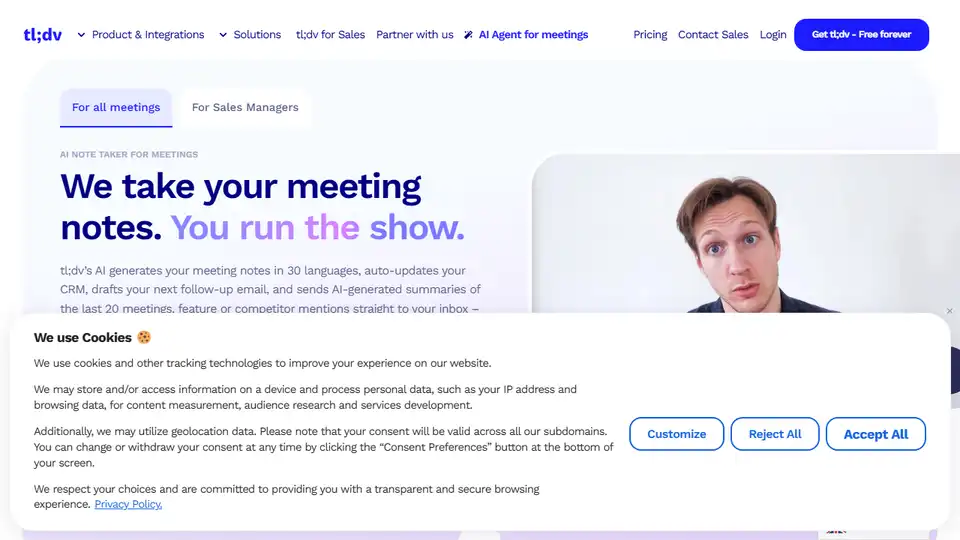Click Get tl;dv - Free forever button
Image resolution: width=960 pixels, height=540 pixels.
click(x=861, y=35)
